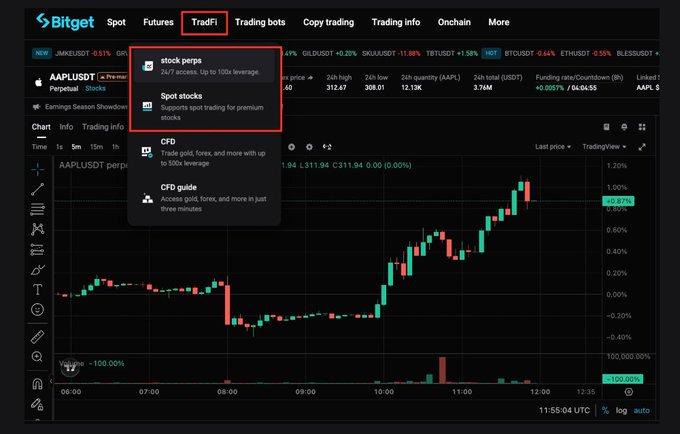This screenshot has width=680, height=434.
Task: Open the Spot menu
Action: 116,22
